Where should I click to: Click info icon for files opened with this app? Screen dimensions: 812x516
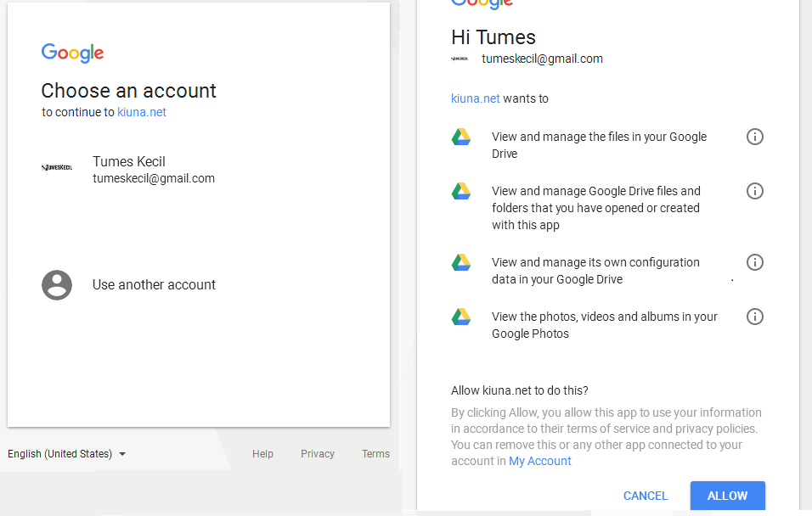(754, 191)
